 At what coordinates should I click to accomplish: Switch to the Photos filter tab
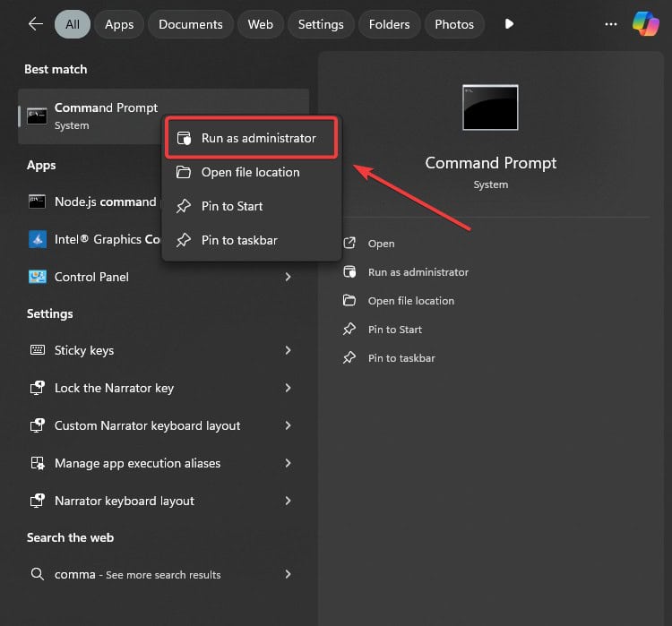tap(454, 24)
